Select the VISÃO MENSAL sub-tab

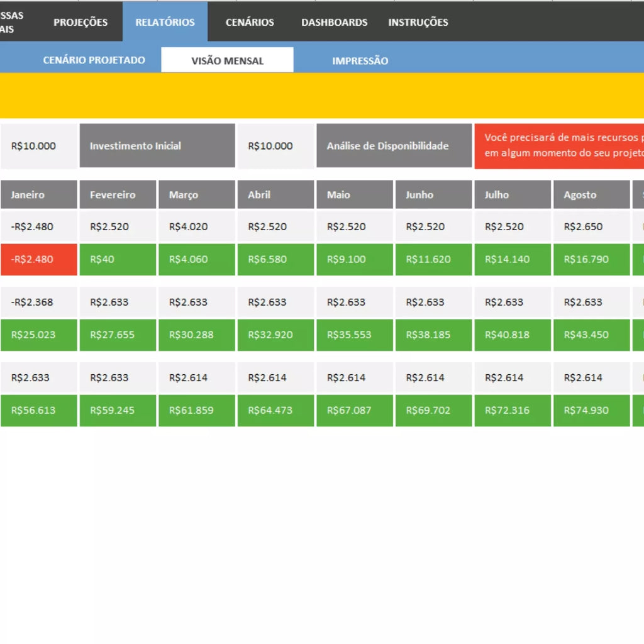tap(227, 60)
